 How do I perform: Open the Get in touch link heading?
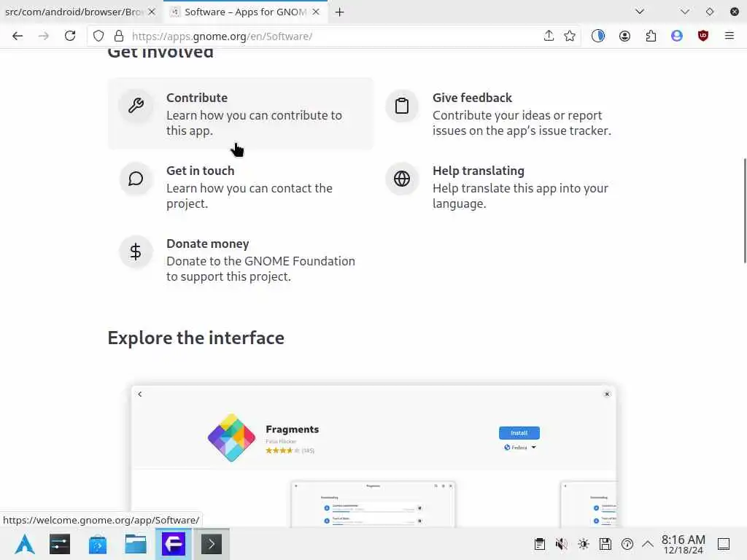pos(200,171)
